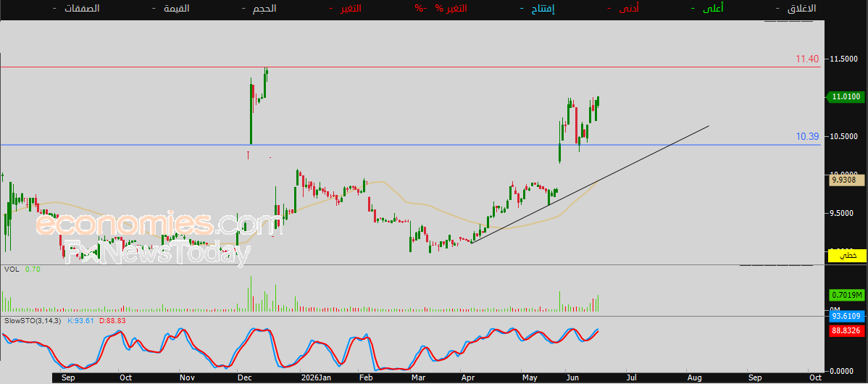
Task: Click the 10.5000 price axis label
Action: point(845,137)
